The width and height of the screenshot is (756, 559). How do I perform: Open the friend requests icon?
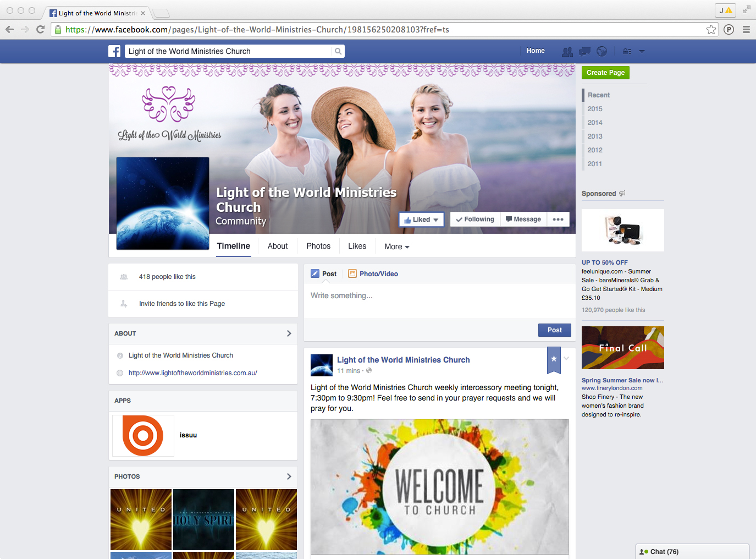[x=567, y=51]
